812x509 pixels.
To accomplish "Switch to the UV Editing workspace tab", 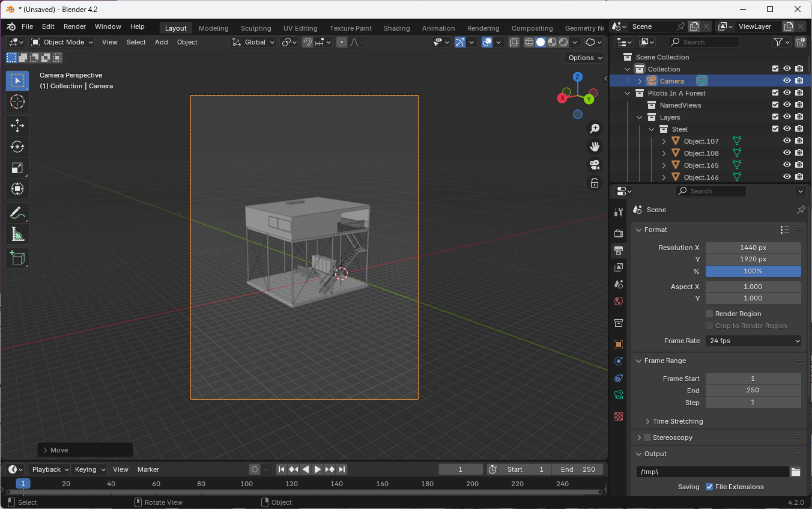I will [x=300, y=28].
